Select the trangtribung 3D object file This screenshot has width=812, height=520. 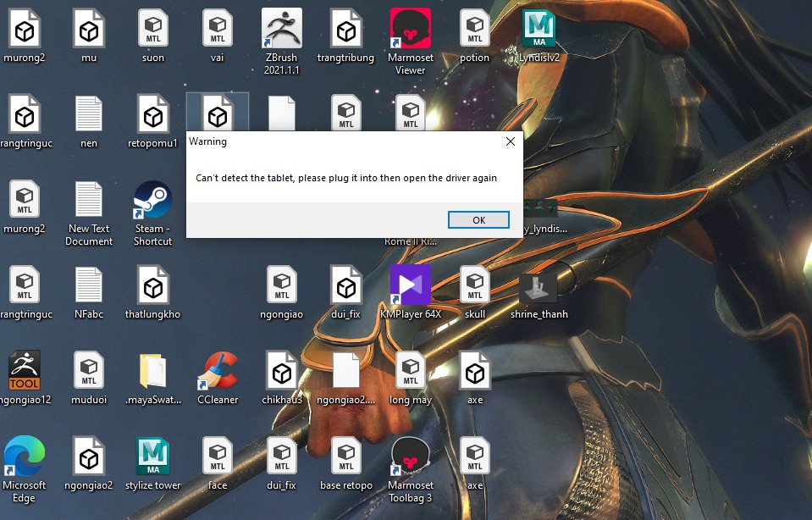coord(345,30)
